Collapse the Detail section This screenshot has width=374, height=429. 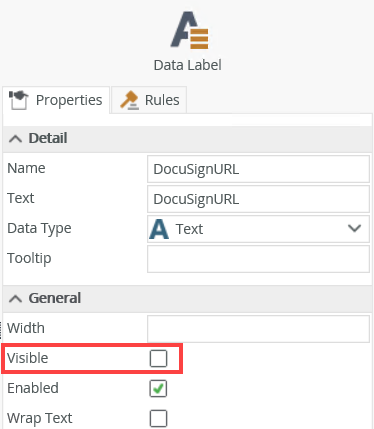(15, 138)
